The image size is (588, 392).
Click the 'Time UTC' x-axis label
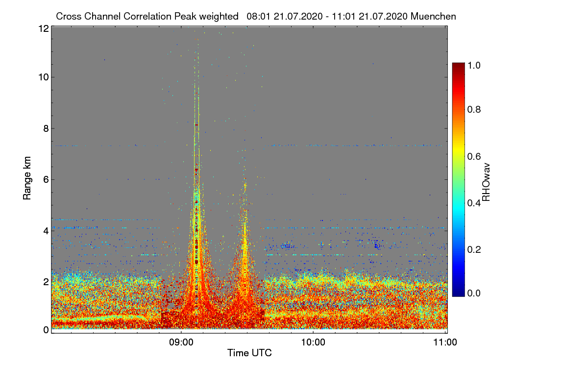tap(249, 353)
